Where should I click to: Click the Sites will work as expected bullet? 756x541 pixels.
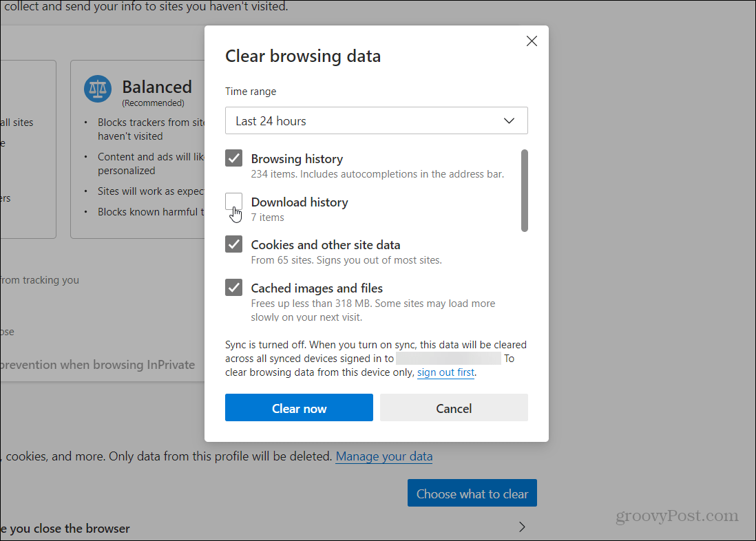click(x=151, y=191)
